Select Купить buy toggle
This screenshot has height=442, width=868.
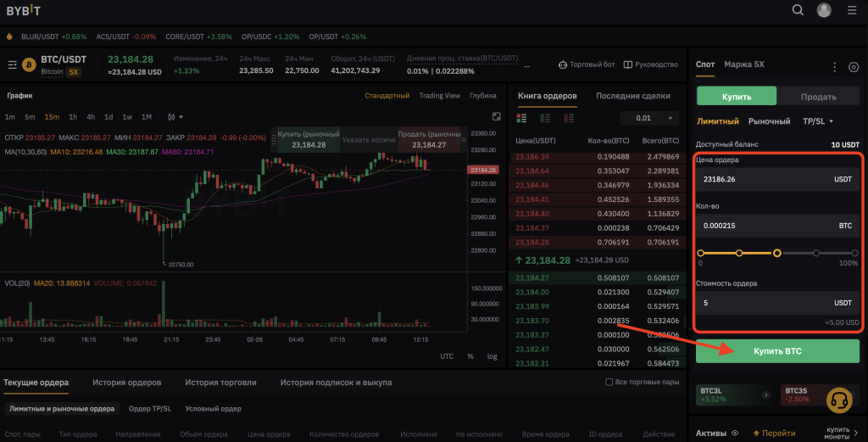tap(737, 97)
